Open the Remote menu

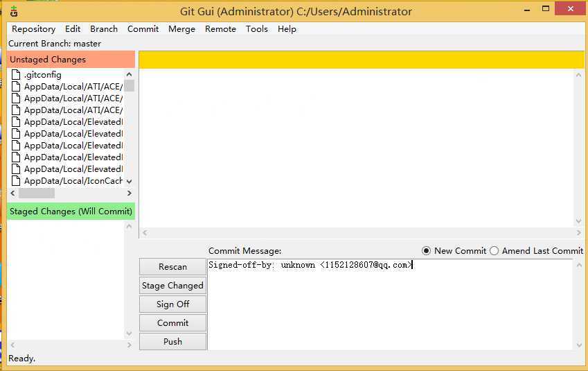pos(220,29)
